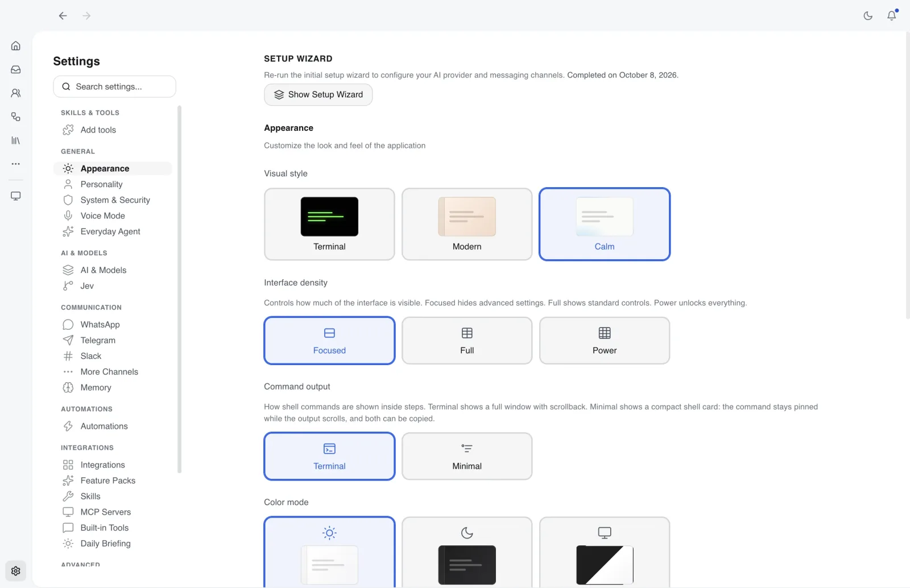Click the Memory brain icon
Screen dimensions: 910x588
[68, 387]
